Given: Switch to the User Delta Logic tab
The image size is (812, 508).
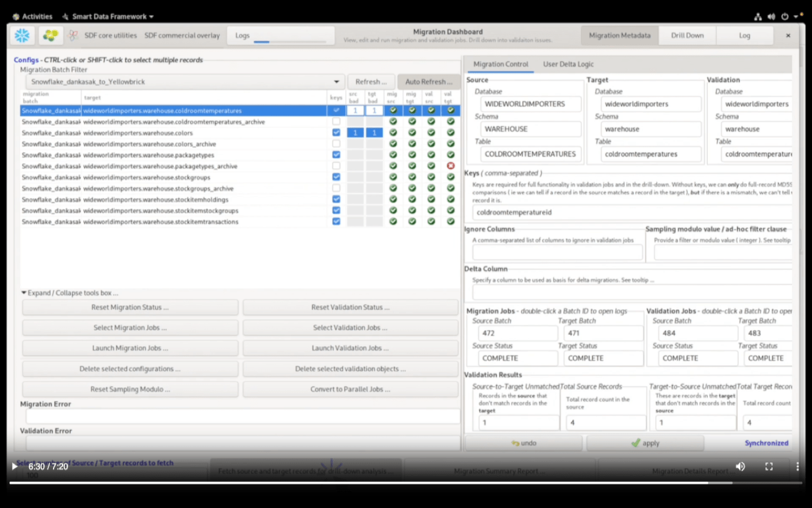Looking at the screenshot, I should coord(568,64).
